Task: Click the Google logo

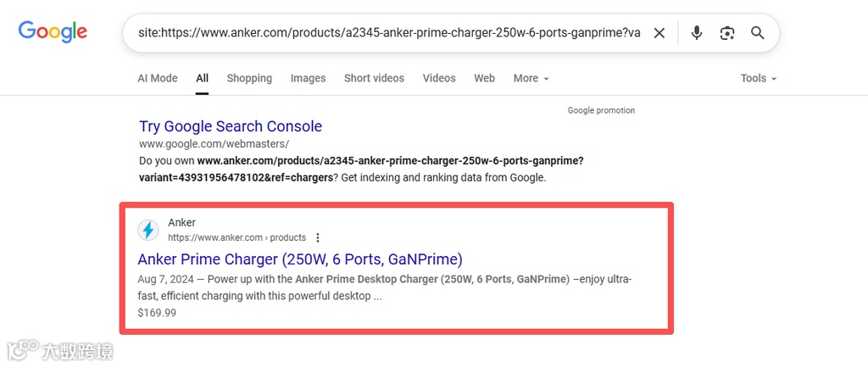Action: [53, 32]
